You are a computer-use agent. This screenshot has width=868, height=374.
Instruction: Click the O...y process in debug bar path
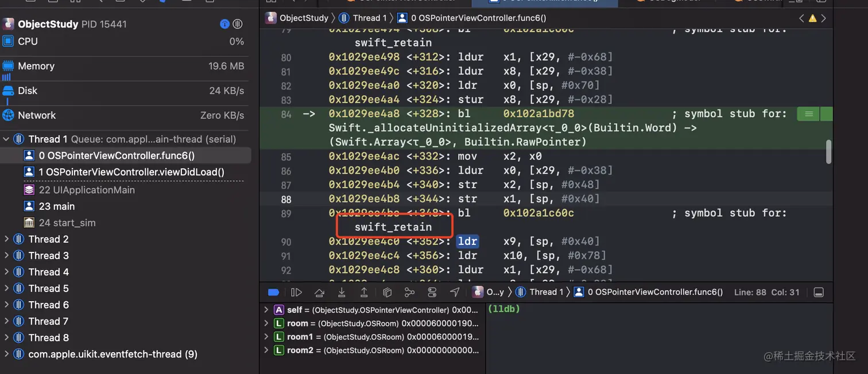489,292
